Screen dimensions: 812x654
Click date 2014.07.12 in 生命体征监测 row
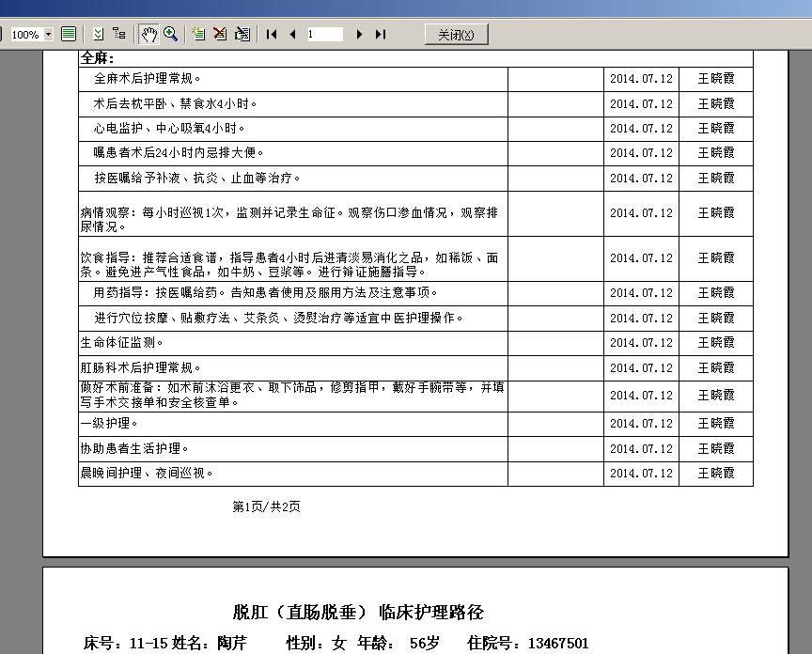tap(641, 343)
